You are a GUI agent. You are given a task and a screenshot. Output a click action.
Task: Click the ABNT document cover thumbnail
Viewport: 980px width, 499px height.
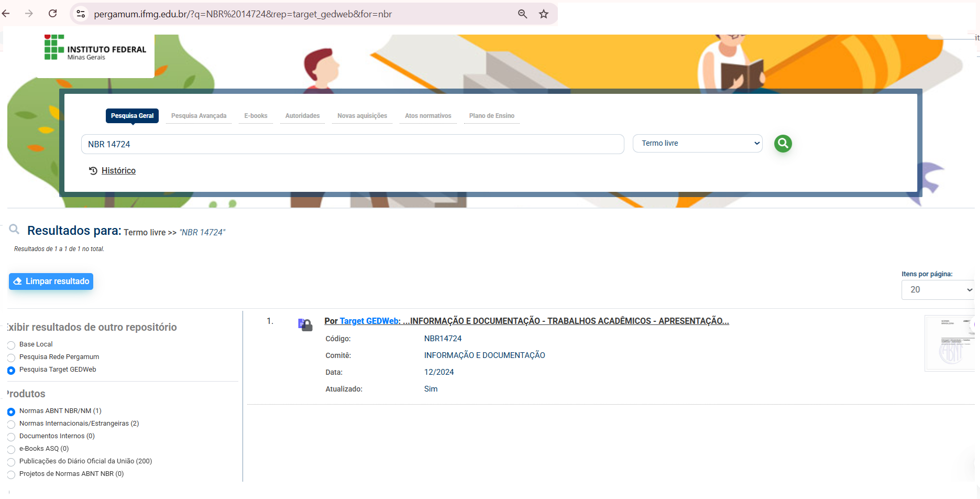[950, 343]
